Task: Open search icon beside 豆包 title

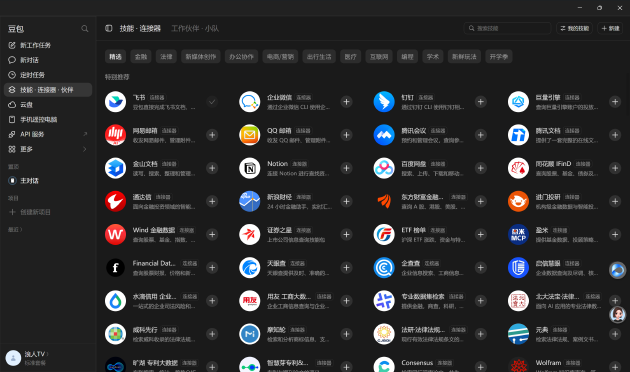Action: [x=84, y=29]
